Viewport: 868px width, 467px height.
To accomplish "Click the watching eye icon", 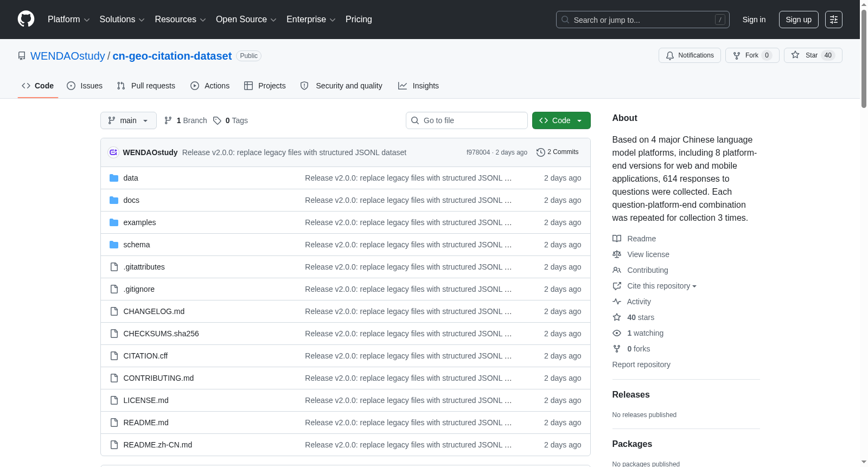I will click(x=617, y=333).
